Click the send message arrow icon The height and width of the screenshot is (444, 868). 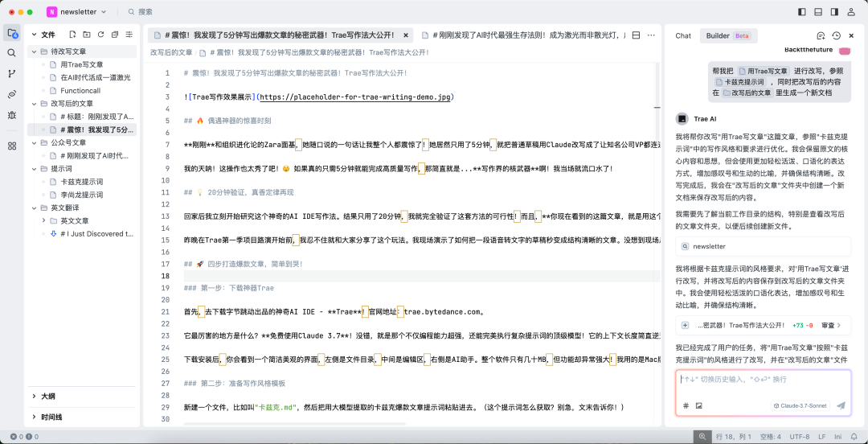(841, 405)
